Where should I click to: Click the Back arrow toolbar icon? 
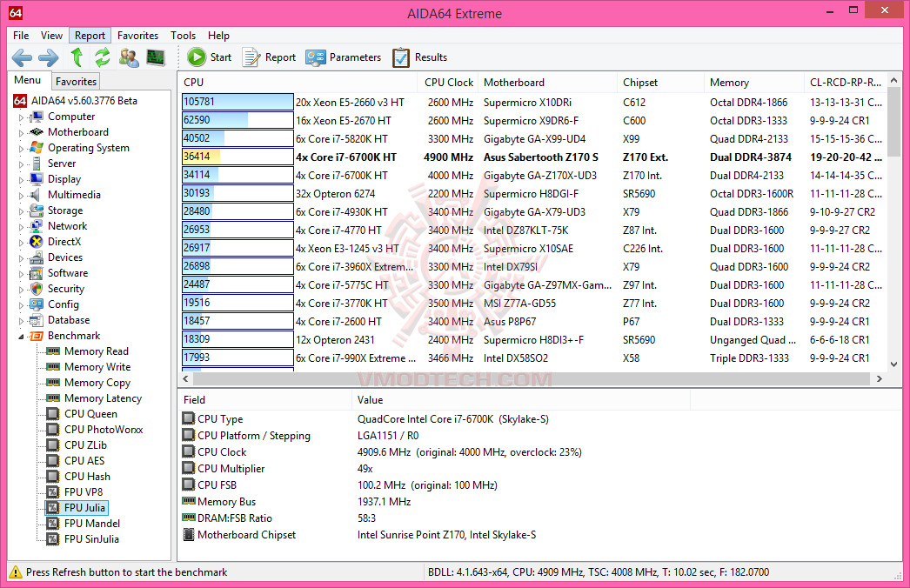point(22,57)
